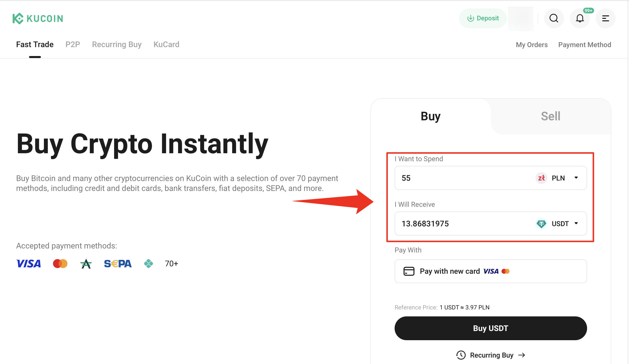Viewport: 629px width, 364px height.
Task: Open the Payment Method link
Action: pyautogui.click(x=585, y=45)
